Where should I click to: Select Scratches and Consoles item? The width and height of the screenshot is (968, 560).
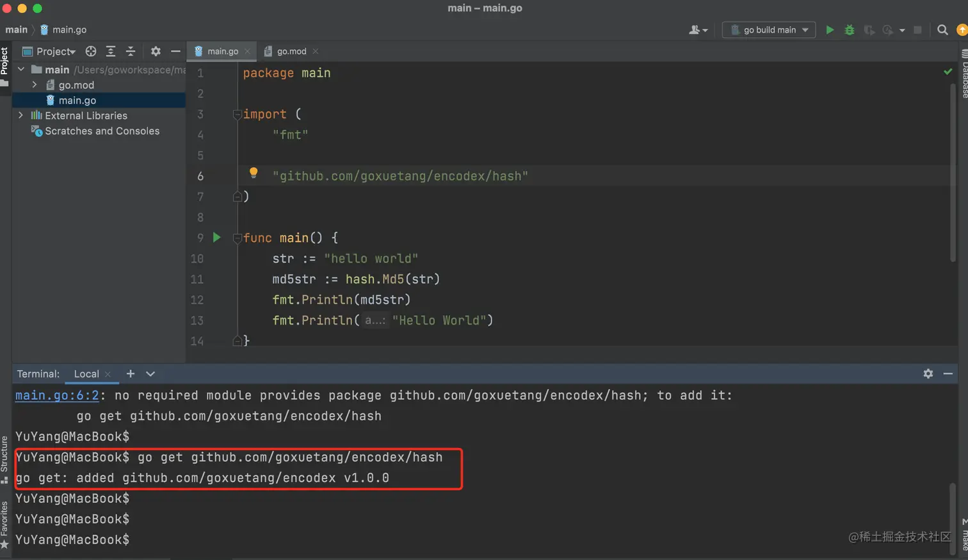click(102, 131)
